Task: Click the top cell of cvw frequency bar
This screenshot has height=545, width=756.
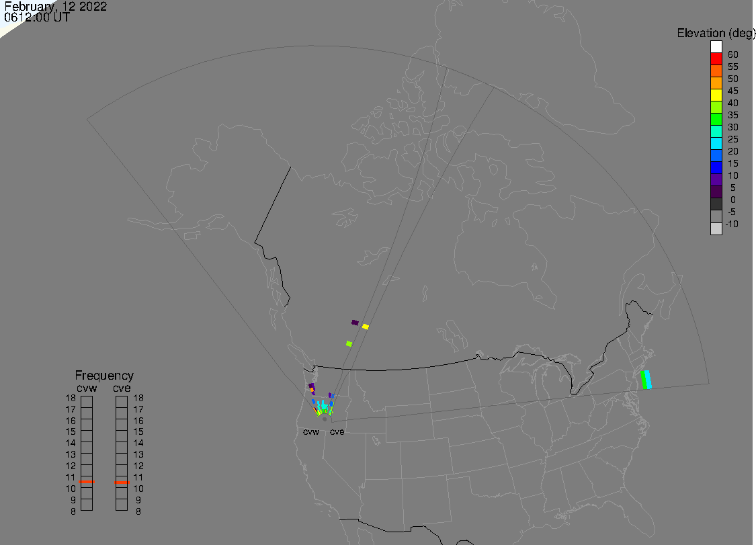Action: click(87, 402)
